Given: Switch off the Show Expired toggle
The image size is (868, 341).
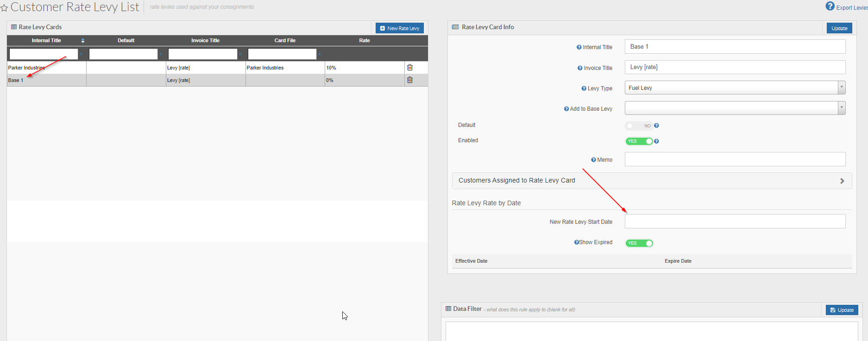Looking at the screenshot, I should tap(639, 243).
